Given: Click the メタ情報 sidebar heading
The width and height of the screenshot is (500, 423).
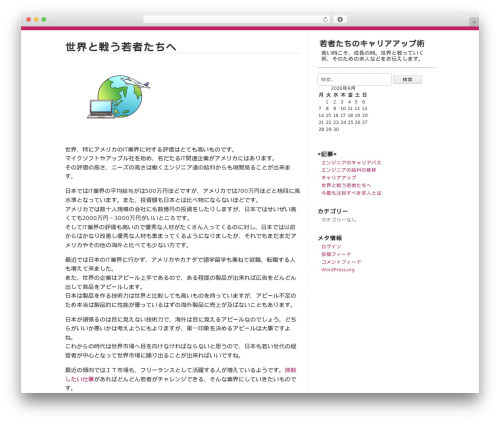Looking at the screenshot, I should point(330,238).
